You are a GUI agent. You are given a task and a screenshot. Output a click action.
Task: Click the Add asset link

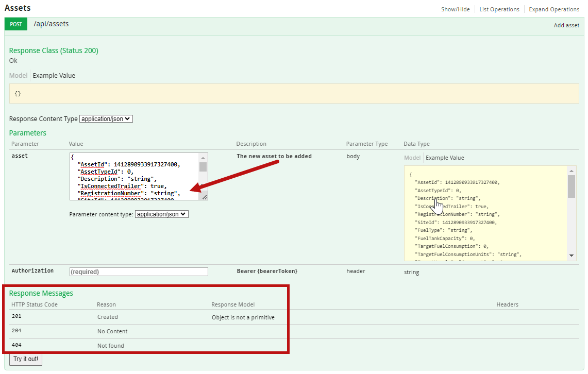[x=566, y=25]
